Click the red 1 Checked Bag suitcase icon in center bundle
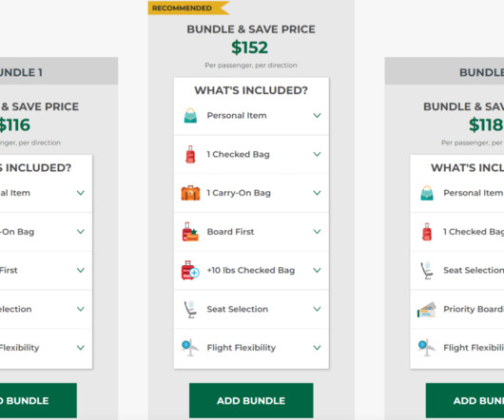This screenshot has height=420, width=504. 190,155
